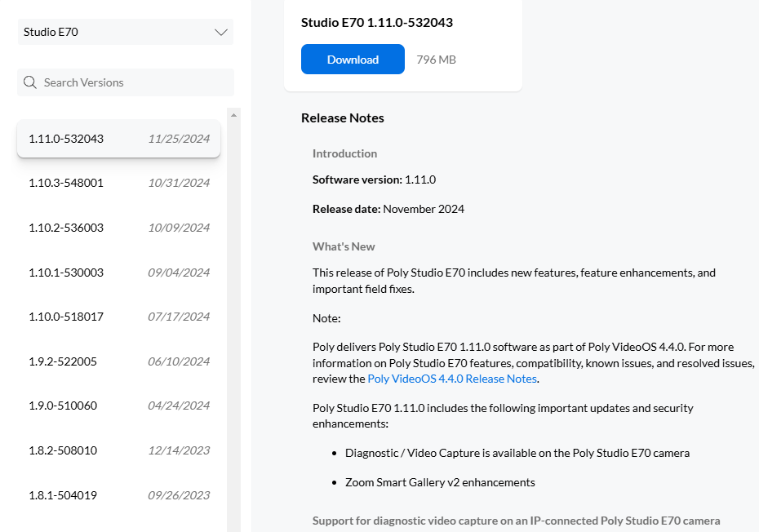Click the 796 MB file size text

click(x=436, y=60)
